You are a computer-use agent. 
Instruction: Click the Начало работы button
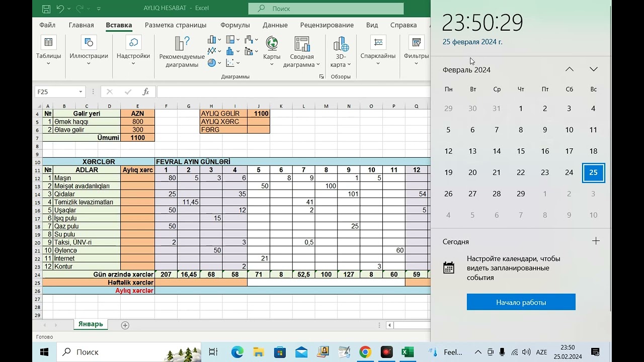tap(521, 302)
